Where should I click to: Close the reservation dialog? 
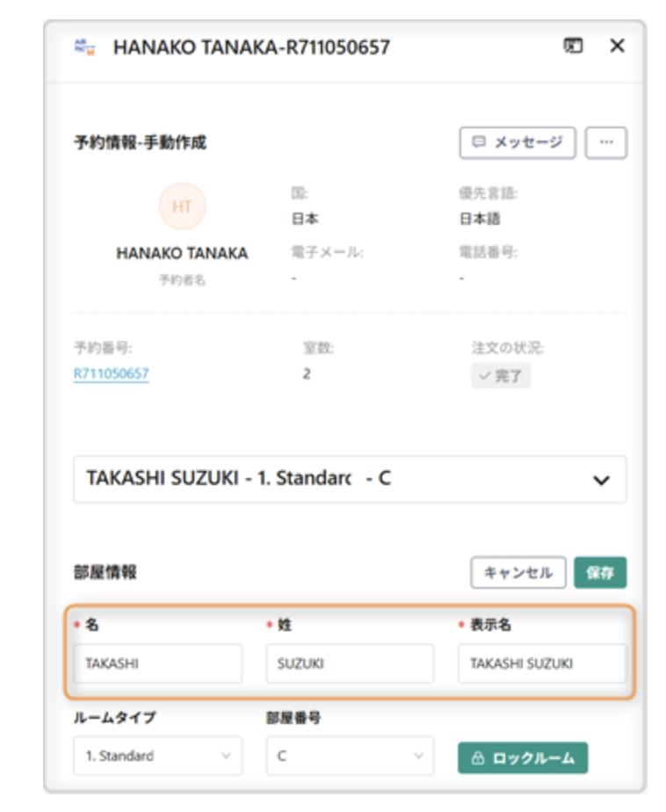pos(617,46)
